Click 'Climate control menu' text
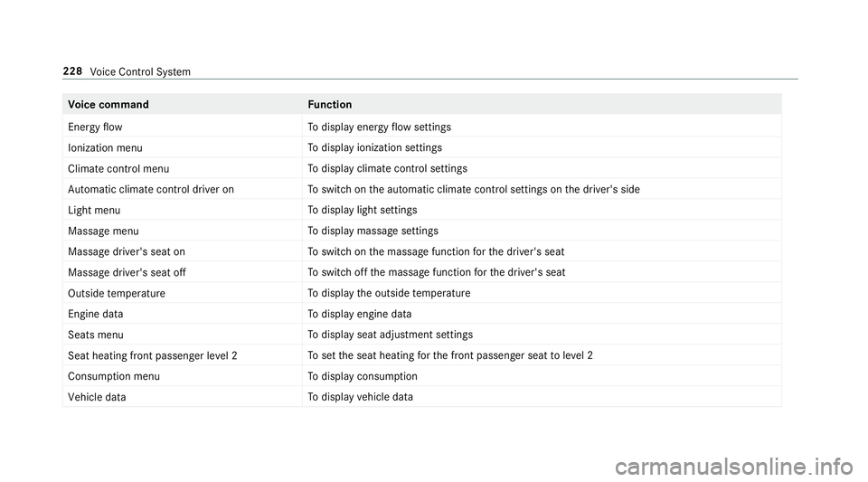Screen dimensions: 868x482 [118, 169]
